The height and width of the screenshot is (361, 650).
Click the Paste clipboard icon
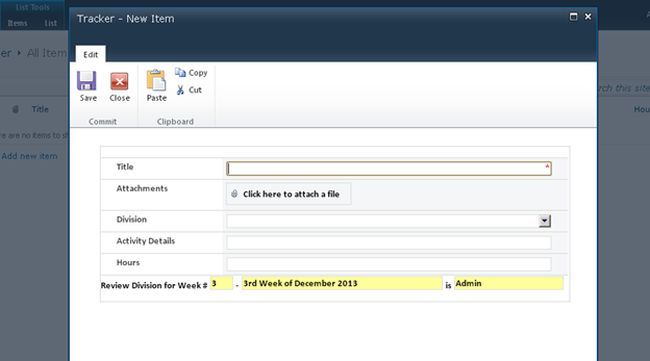pos(156,80)
